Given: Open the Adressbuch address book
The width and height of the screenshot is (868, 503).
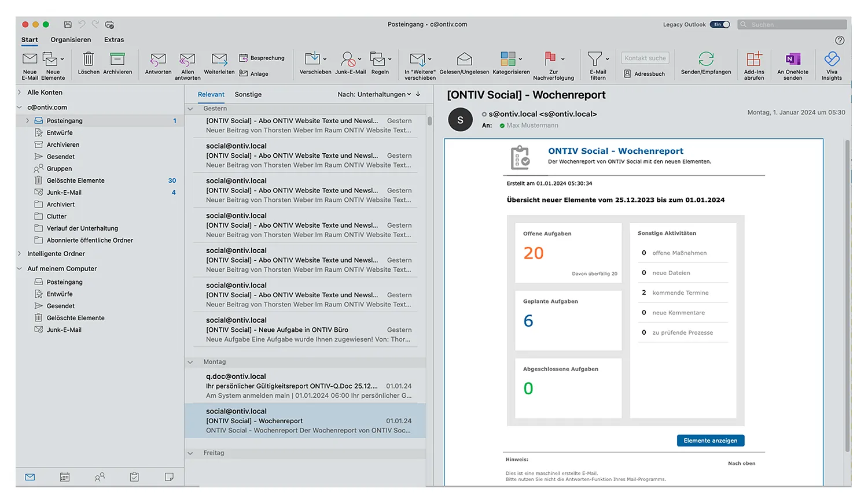Looking at the screenshot, I should (x=644, y=74).
